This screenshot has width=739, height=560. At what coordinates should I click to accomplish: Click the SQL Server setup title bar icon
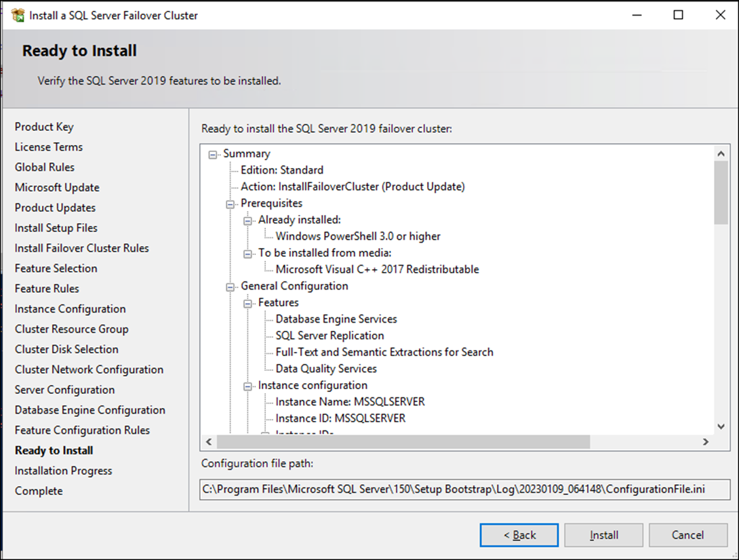coord(18,15)
